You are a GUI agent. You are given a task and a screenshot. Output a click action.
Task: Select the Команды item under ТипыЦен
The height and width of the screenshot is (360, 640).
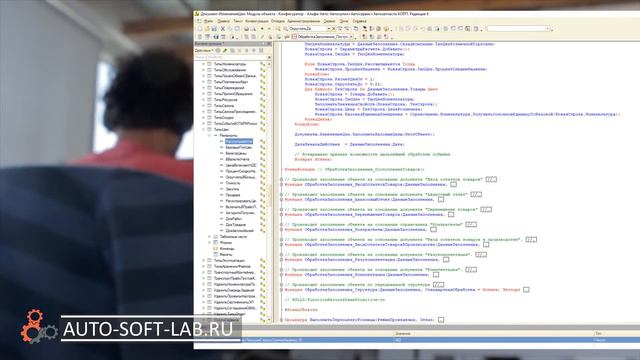[x=227, y=248]
